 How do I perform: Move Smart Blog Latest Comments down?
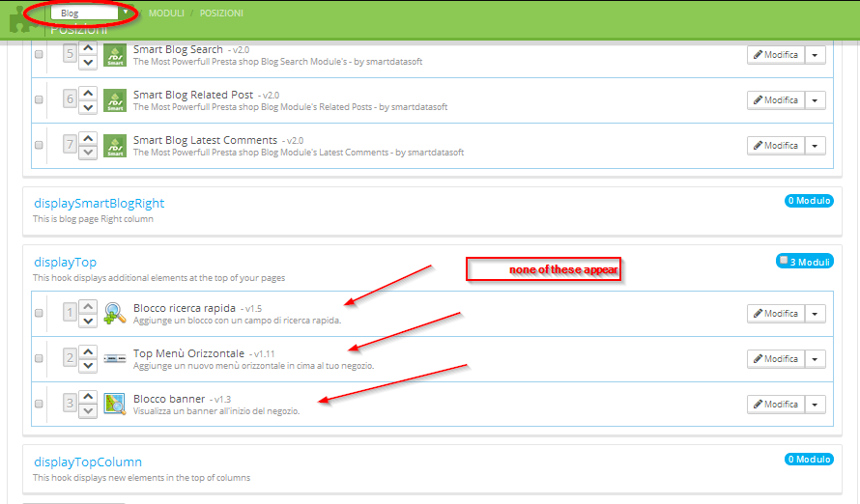[x=88, y=153]
